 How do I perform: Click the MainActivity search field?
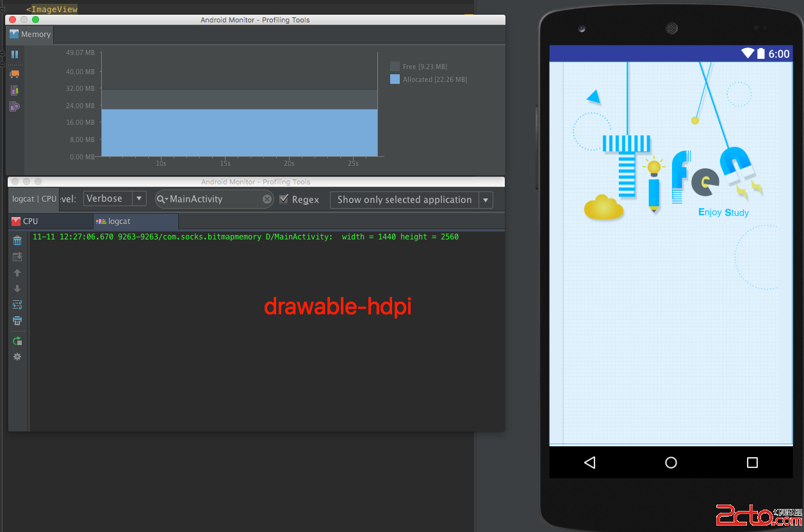click(215, 199)
